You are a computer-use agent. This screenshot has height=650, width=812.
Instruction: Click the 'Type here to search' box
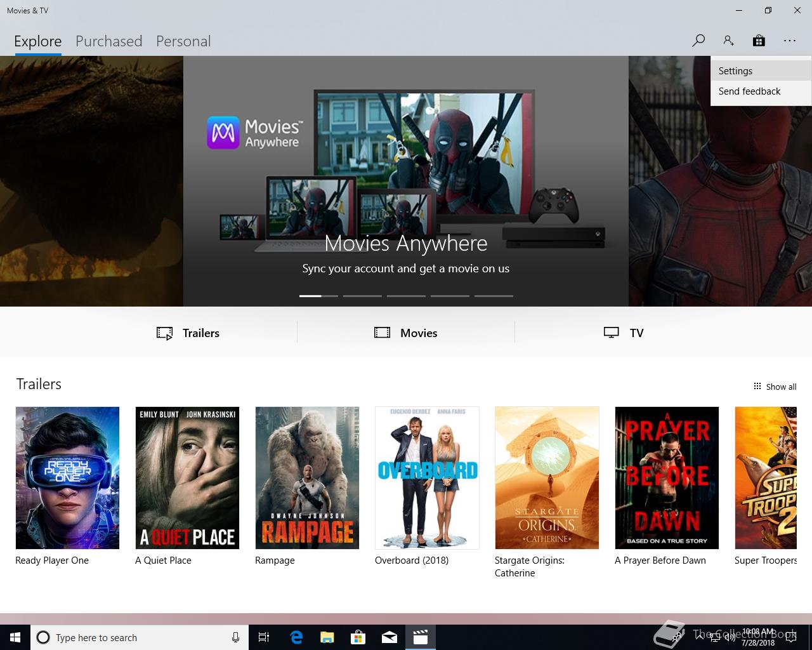coord(140,637)
